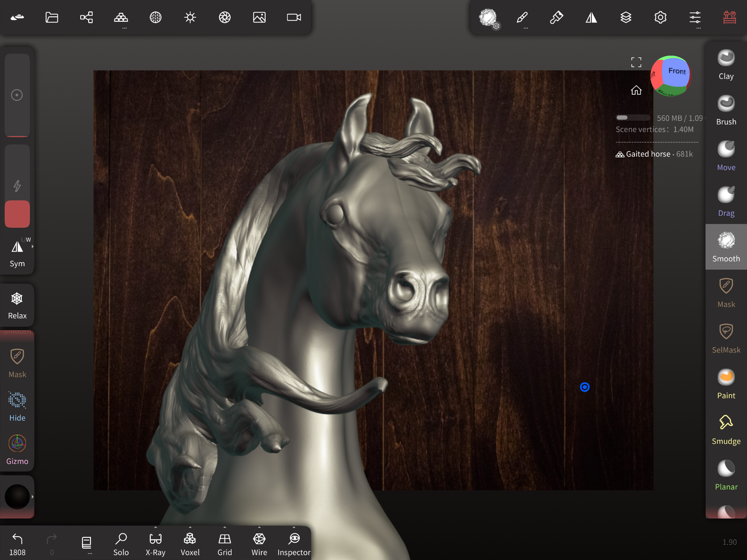Open the Files folder menu
This screenshot has height=560, width=747.
point(52,17)
